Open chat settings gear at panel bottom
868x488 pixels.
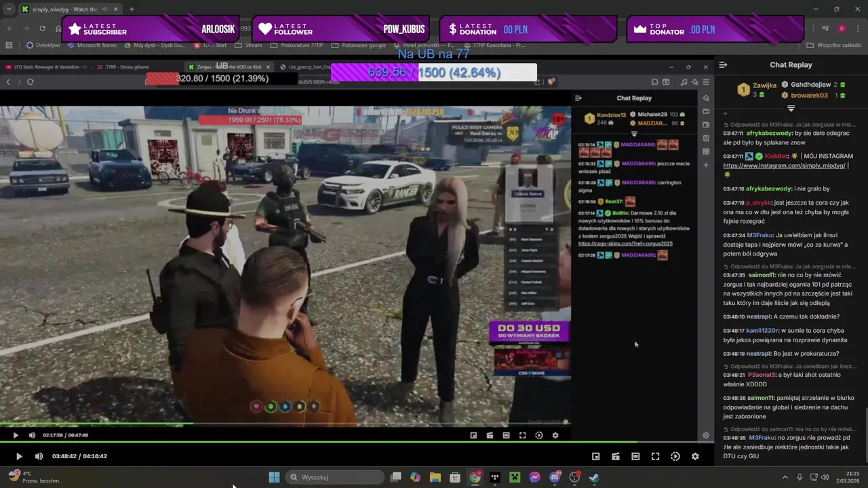coord(706,435)
